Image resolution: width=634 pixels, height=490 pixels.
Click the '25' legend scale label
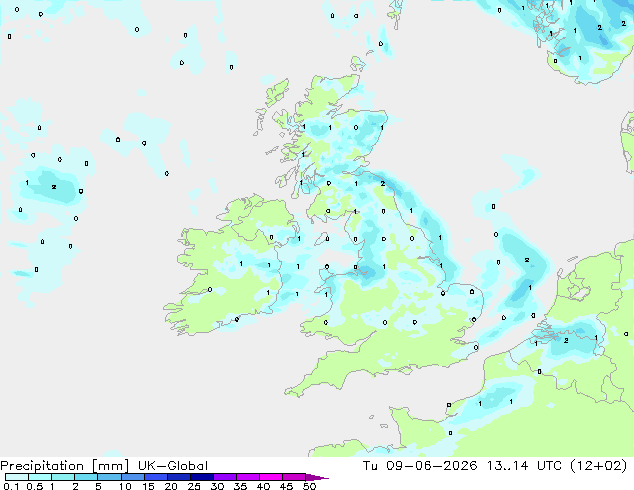click(x=194, y=486)
